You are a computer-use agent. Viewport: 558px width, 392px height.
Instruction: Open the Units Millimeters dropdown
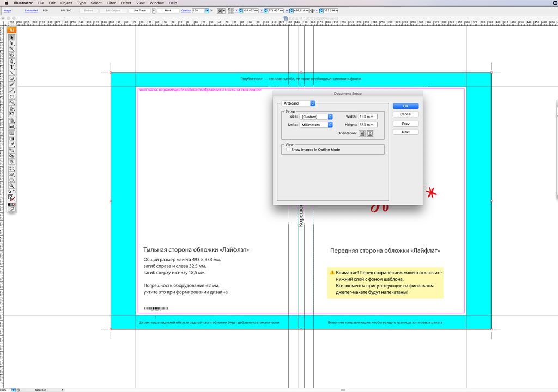(x=316, y=125)
